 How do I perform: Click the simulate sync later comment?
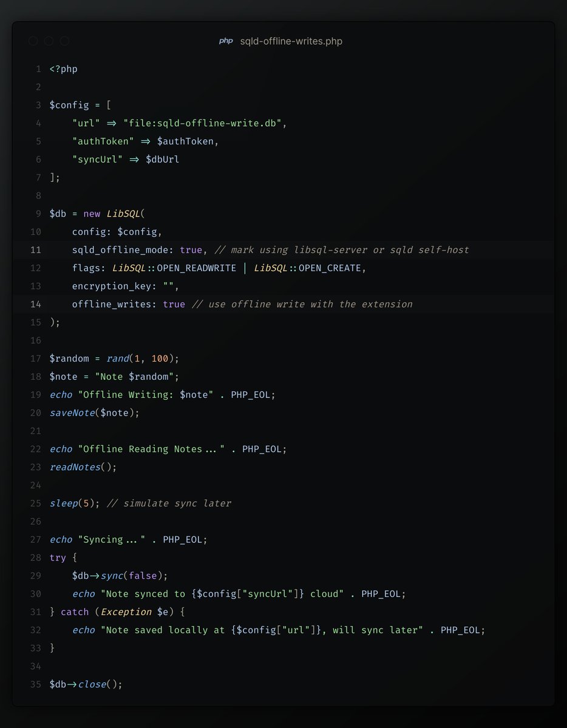pyautogui.click(x=168, y=504)
